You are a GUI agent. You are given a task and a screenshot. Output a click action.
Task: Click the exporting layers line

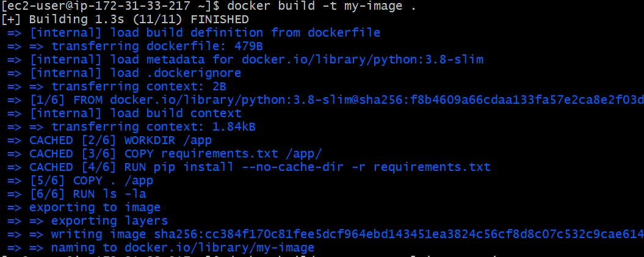point(87,221)
